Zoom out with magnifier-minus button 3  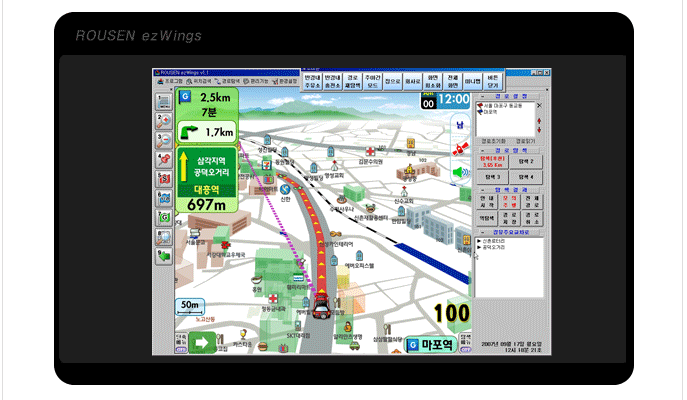(x=164, y=140)
